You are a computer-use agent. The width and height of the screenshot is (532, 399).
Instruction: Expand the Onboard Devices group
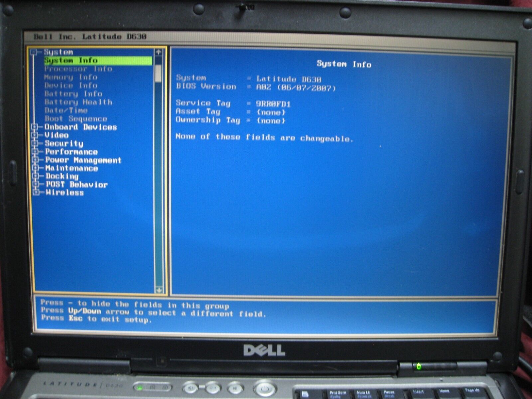tap(35, 127)
